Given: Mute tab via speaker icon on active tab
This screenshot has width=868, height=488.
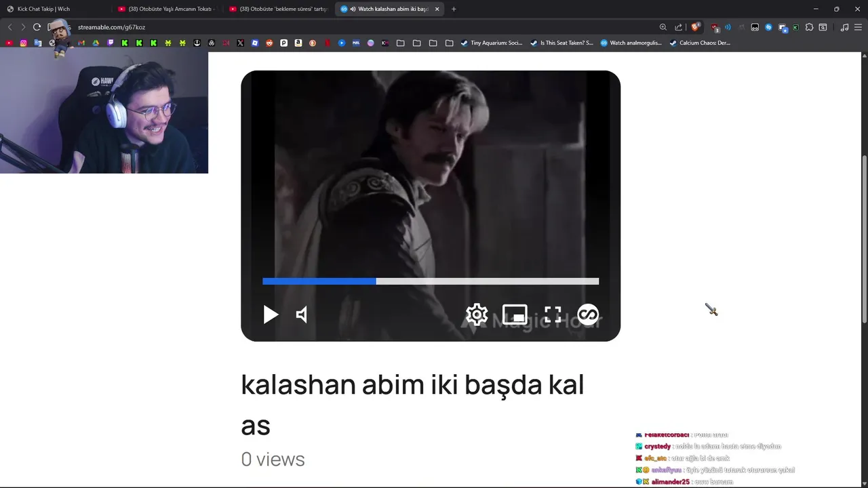Looking at the screenshot, I should coord(353,9).
